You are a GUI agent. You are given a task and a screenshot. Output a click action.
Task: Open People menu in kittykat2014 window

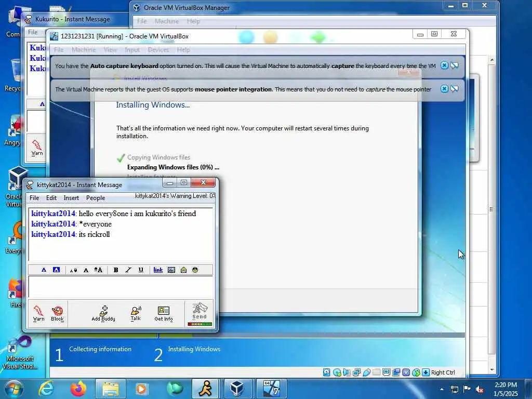point(96,198)
